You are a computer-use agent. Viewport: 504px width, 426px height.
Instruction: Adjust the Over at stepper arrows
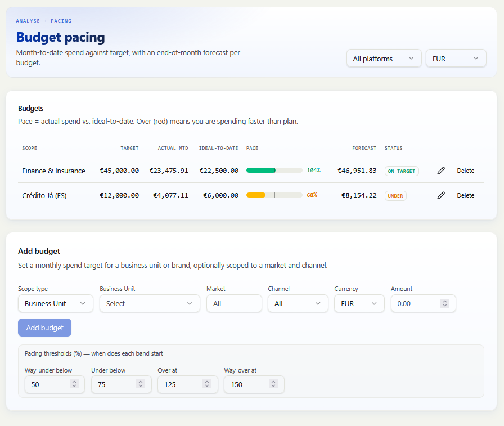(x=207, y=384)
